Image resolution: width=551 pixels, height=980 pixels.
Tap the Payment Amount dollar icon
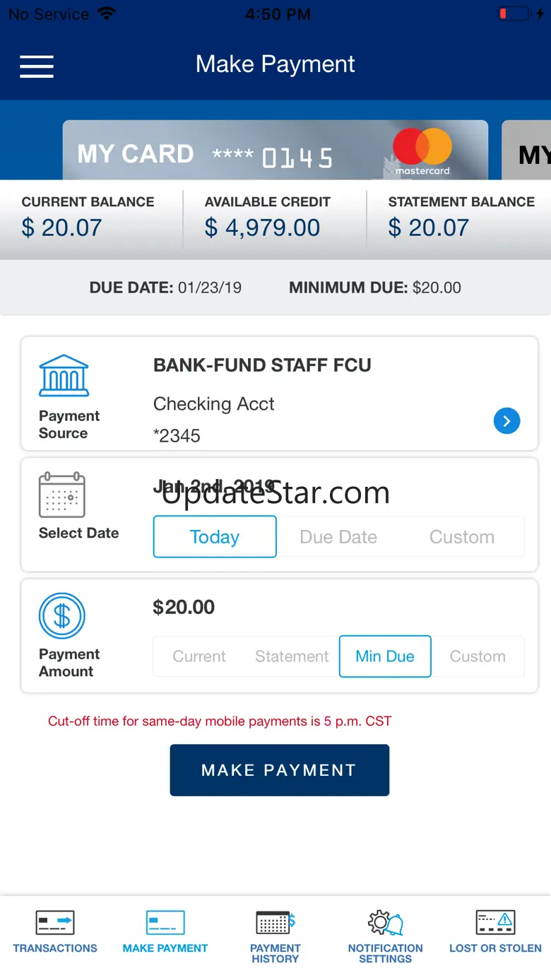[62, 616]
